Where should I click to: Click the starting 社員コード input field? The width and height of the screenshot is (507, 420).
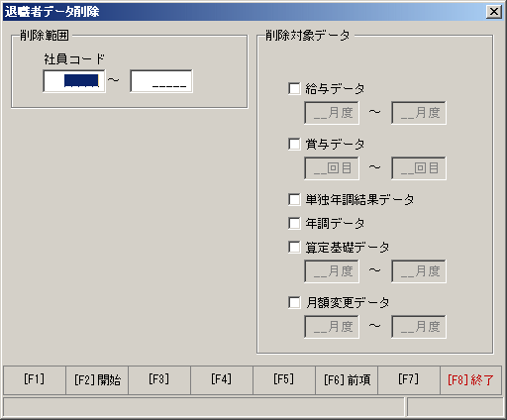point(74,81)
